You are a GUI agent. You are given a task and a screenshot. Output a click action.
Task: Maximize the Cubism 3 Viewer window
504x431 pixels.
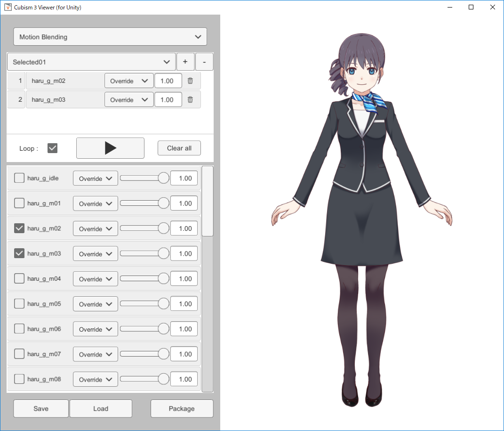click(x=471, y=7)
